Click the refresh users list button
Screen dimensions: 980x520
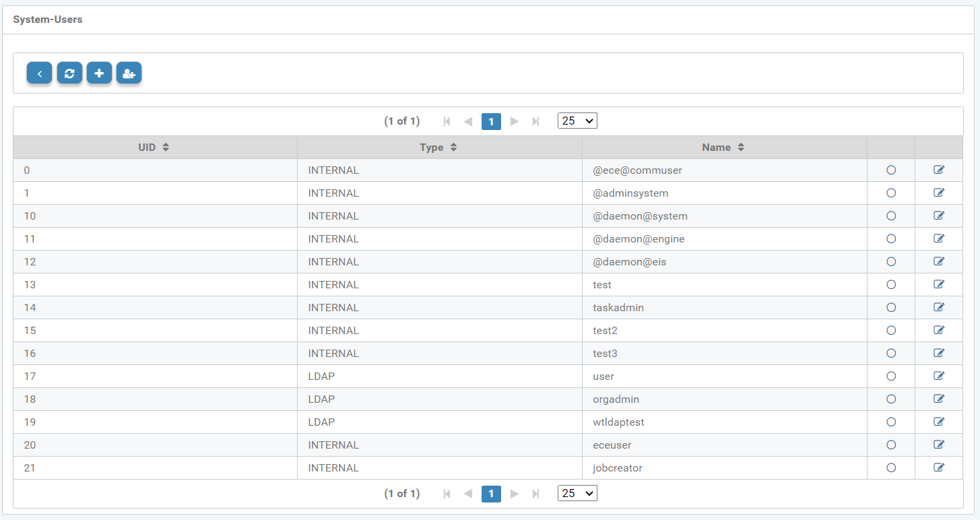(x=69, y=73)
